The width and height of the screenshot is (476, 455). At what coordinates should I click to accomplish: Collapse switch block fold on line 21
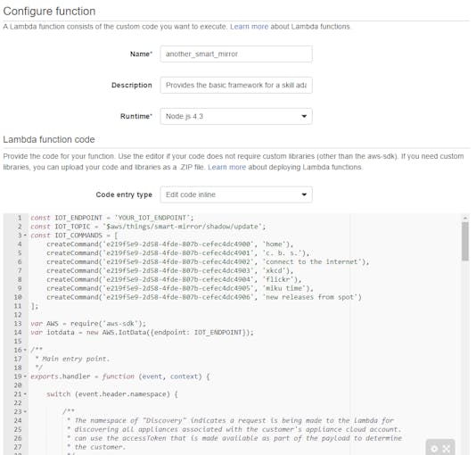(x=25, y=394)
